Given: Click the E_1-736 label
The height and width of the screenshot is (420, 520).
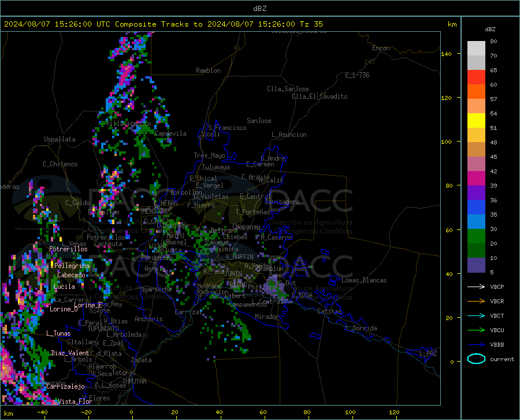Looking at the screenshot, I should (357, 75).
